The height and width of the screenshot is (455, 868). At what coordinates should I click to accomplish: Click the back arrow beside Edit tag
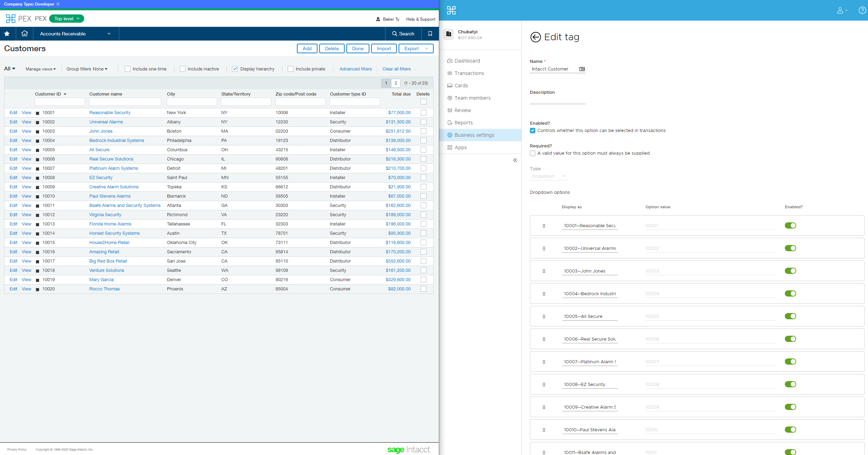(535, 37)
